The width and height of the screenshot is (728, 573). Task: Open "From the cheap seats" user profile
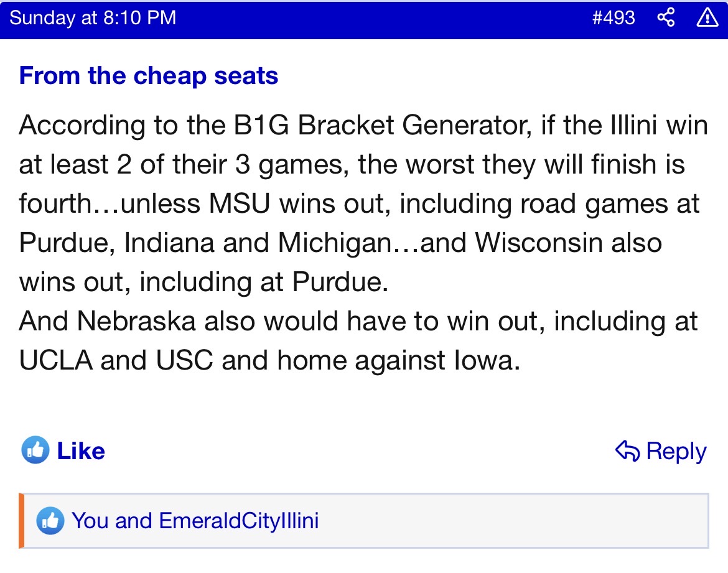click(149, 76)
